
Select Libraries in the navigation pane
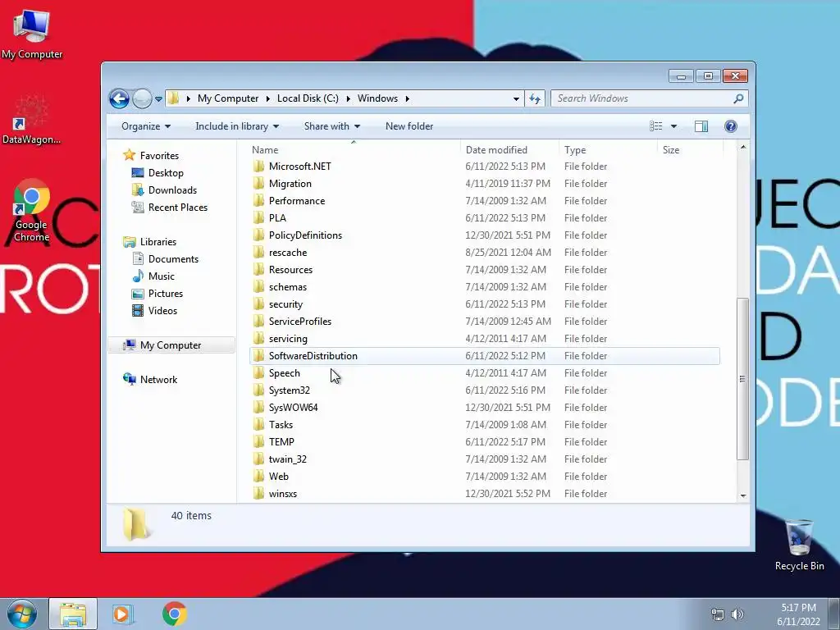pyautogui.click(x=158, y=242)
